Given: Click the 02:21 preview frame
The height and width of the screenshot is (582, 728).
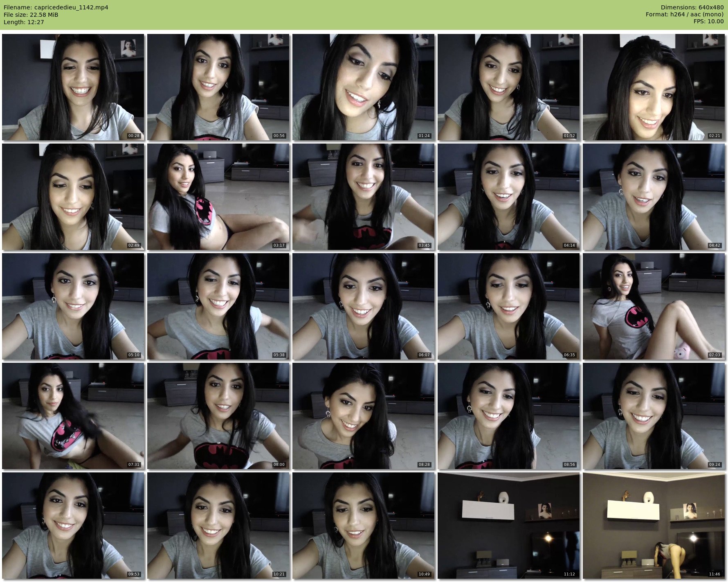Looking at the screenshot, I should [x=654, y=87].
